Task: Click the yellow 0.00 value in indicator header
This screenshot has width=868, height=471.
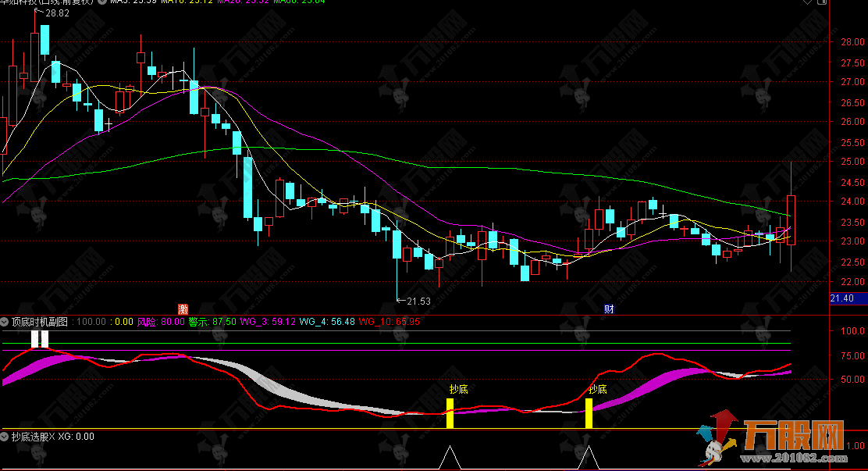Action: pyautogui.click(x=124, y=322)
